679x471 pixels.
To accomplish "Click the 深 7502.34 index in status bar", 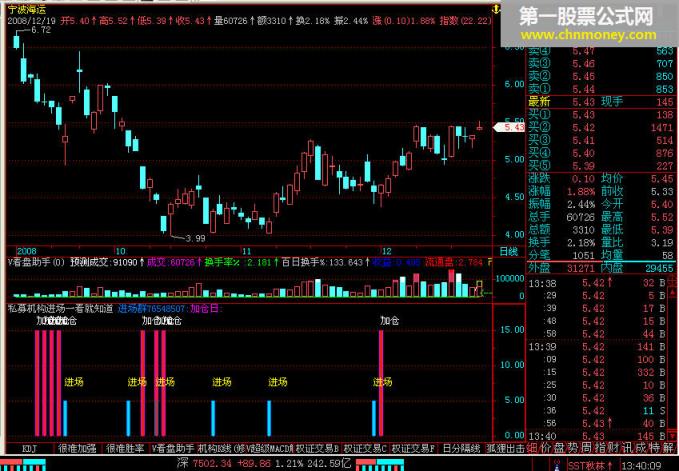I will [x=264, y=464].
